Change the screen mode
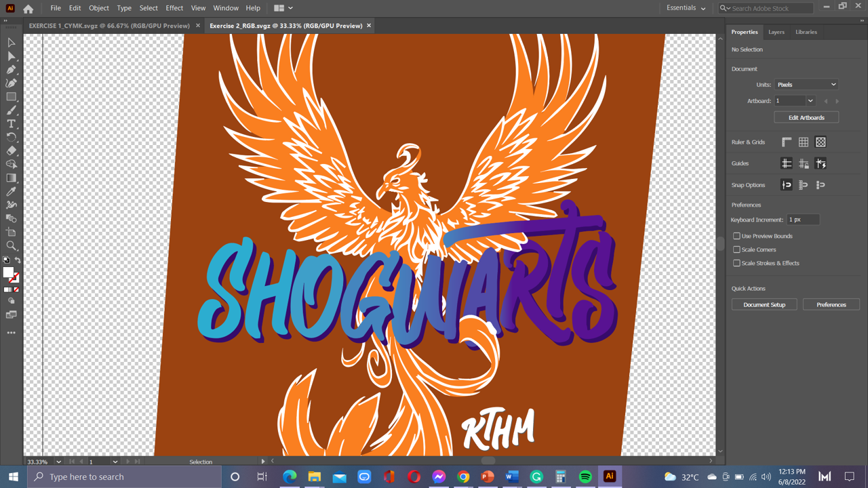The width and height of the screenshot is (868, 488). click(x=12, y=315)
